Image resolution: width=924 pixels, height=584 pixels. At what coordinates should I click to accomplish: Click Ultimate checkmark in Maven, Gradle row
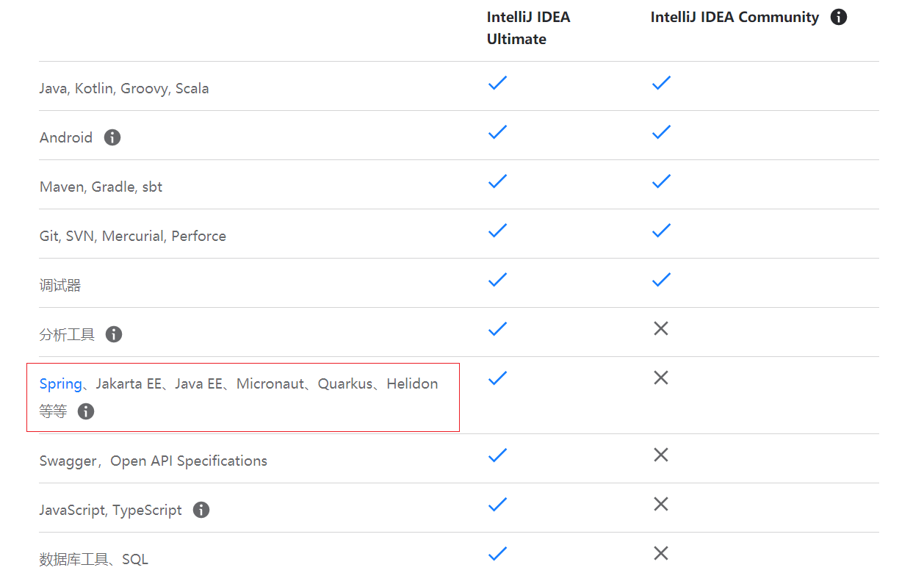point(498,181)
